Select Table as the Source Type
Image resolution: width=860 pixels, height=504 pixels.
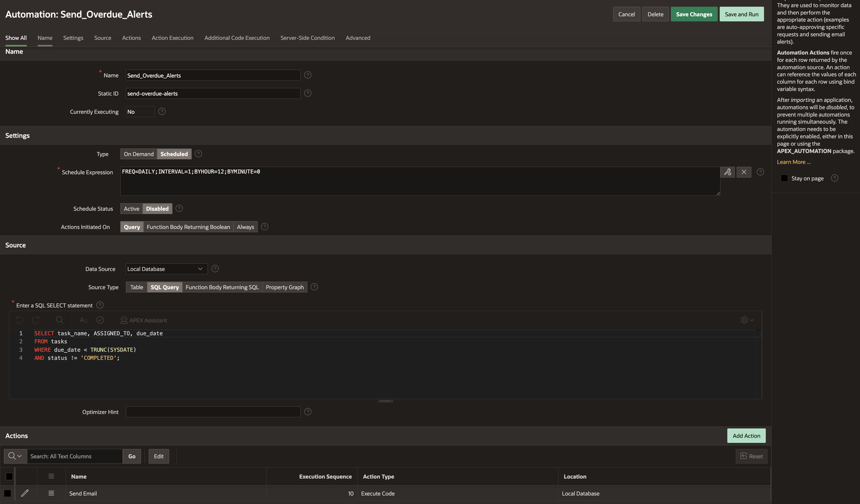[137, 287]
